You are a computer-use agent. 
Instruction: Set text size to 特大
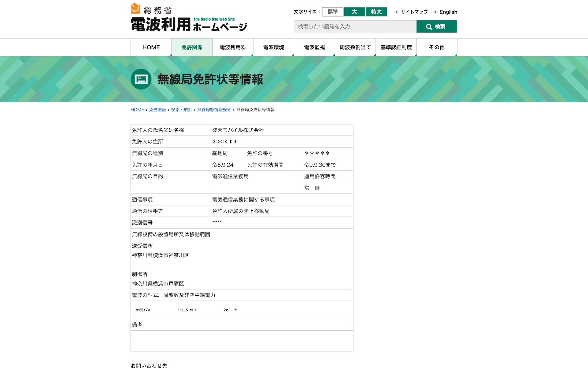(376, 12)
